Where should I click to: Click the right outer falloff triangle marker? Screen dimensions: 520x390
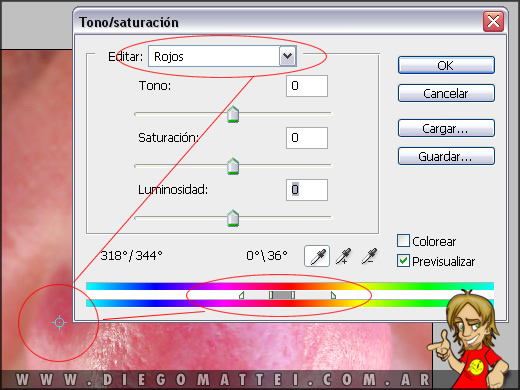(x=333, y=295)
